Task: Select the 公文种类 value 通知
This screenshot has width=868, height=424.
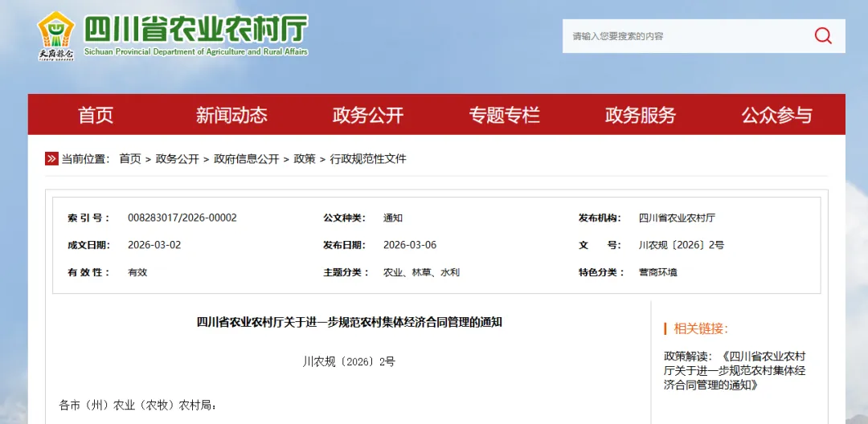Action: (393, 218)
